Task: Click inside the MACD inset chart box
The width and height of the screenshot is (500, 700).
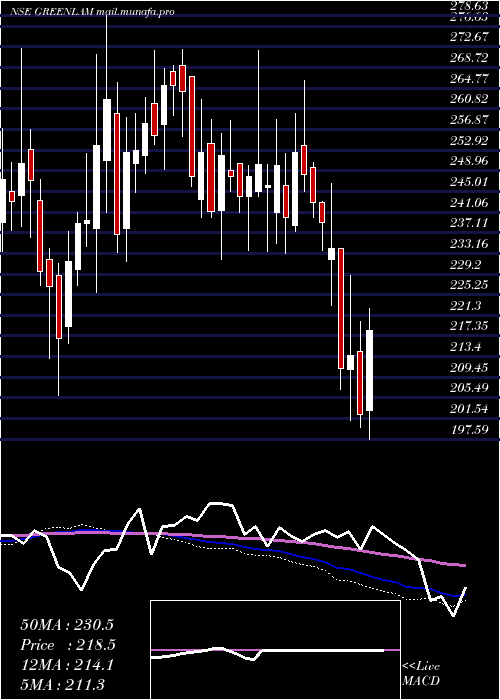Action: pyautogui.click(x=275, y=650)
